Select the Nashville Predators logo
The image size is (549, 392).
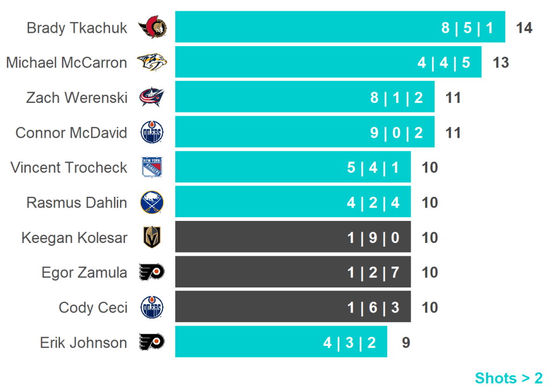(x=152, y=63)
